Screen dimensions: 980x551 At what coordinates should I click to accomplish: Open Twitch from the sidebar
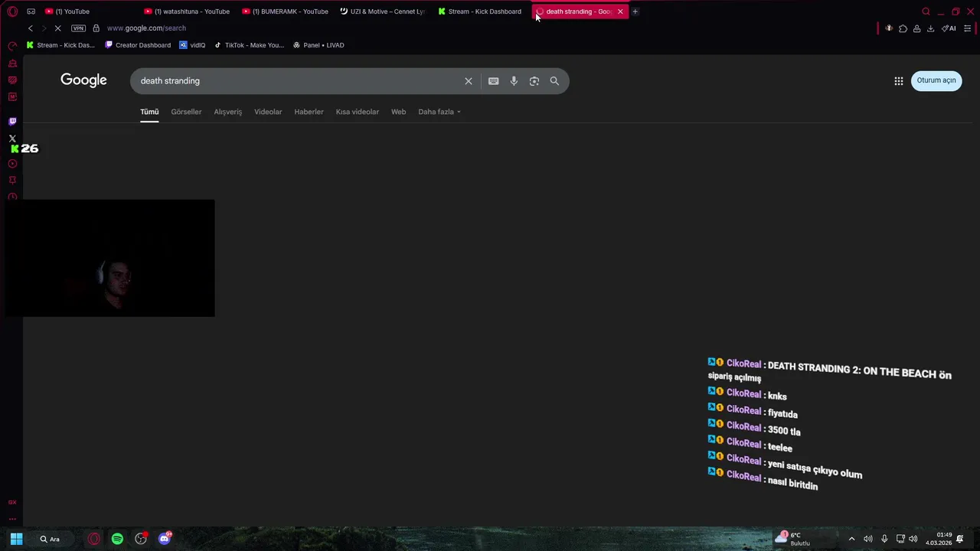[12, 122]
